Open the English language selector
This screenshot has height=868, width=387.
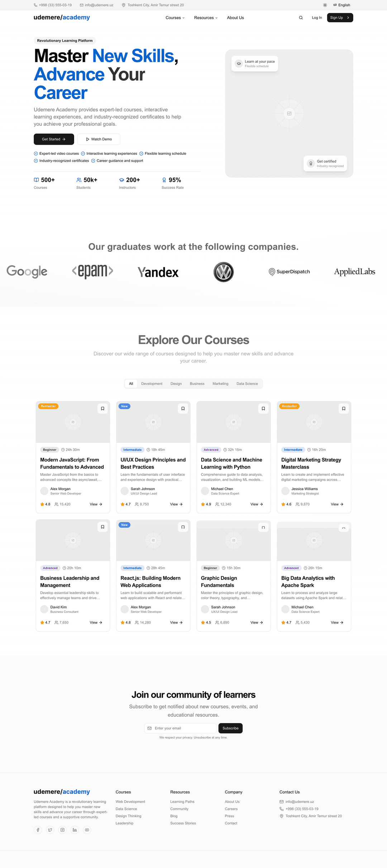coord(341,5)
